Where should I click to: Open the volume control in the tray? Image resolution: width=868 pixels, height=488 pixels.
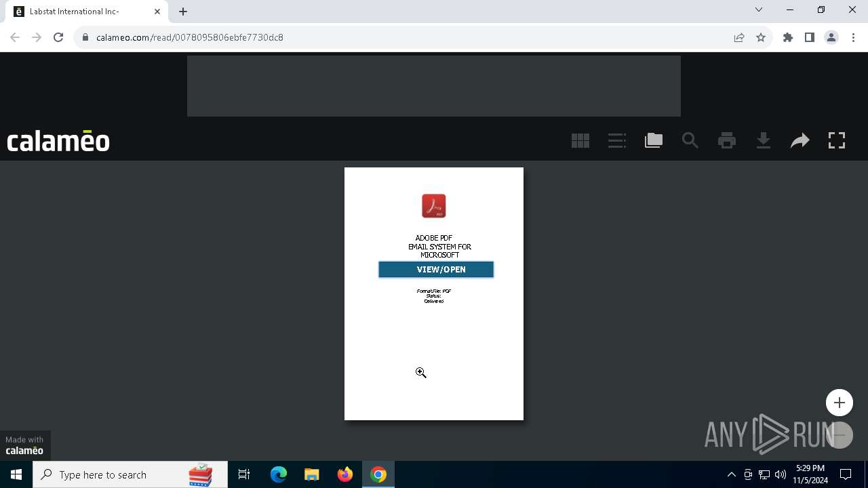[781, 474]
